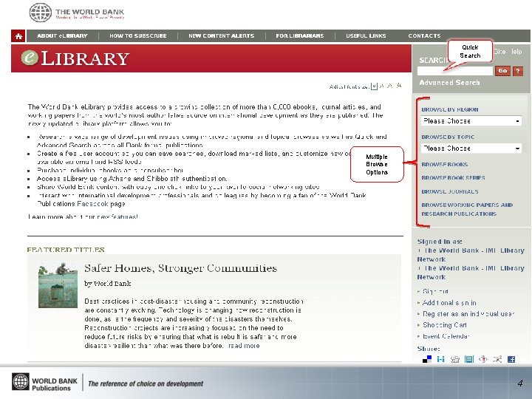Open Browse Working Papers and Research Publications
Image resolution: width=532 pixels, height=399 pixels.
pos(467,209)
